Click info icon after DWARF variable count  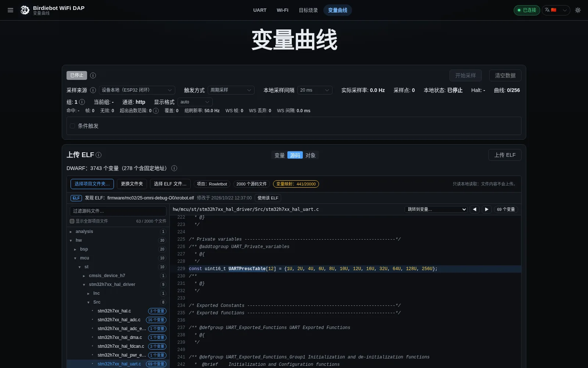click(174, 168)
